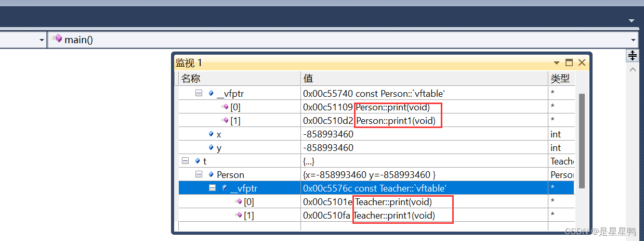
Task: Click the 值 column header
Action: click(x=424, y=79)
